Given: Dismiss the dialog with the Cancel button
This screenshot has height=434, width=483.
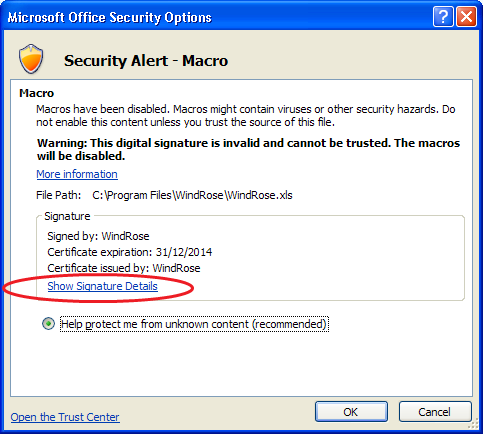Looking at the screenshot, I should point(435,412).
